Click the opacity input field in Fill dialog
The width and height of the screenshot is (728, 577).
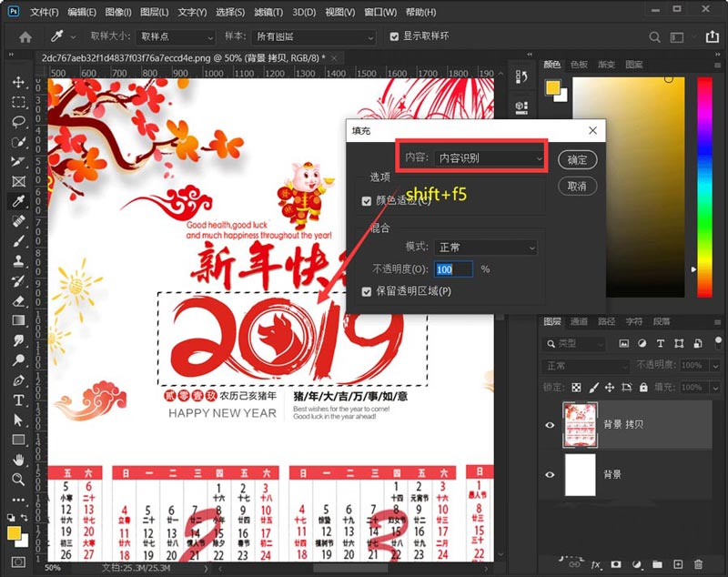[453, 269]
